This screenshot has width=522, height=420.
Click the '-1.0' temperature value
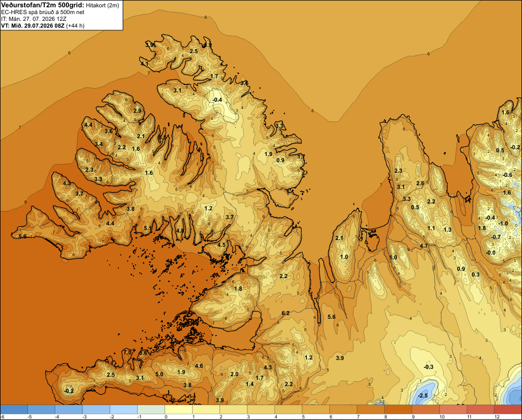pos(503,223)
